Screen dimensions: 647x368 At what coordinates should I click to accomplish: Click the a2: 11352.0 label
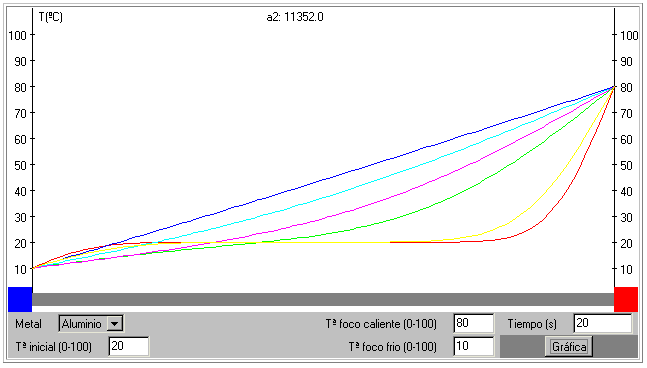point(295,17)
